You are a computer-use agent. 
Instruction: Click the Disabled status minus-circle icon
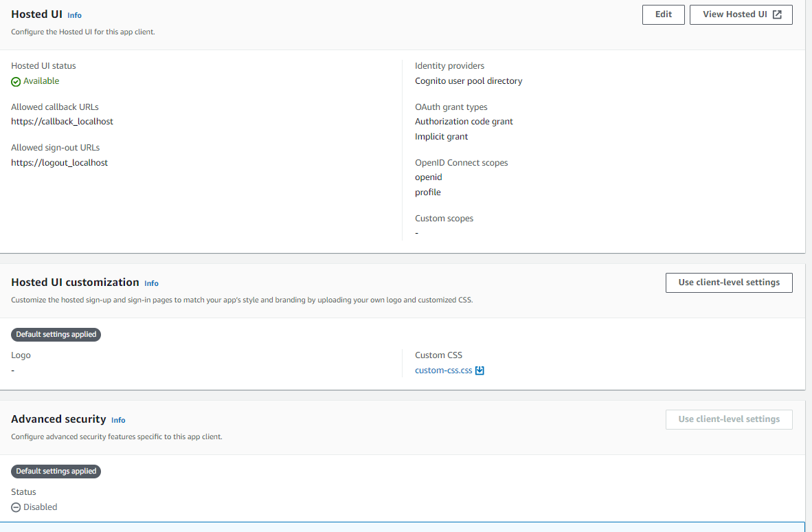16,507
